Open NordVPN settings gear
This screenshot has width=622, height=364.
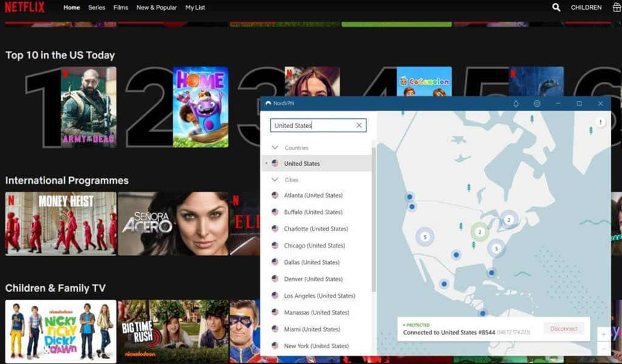pyautogui.click(x=537, y=103)
